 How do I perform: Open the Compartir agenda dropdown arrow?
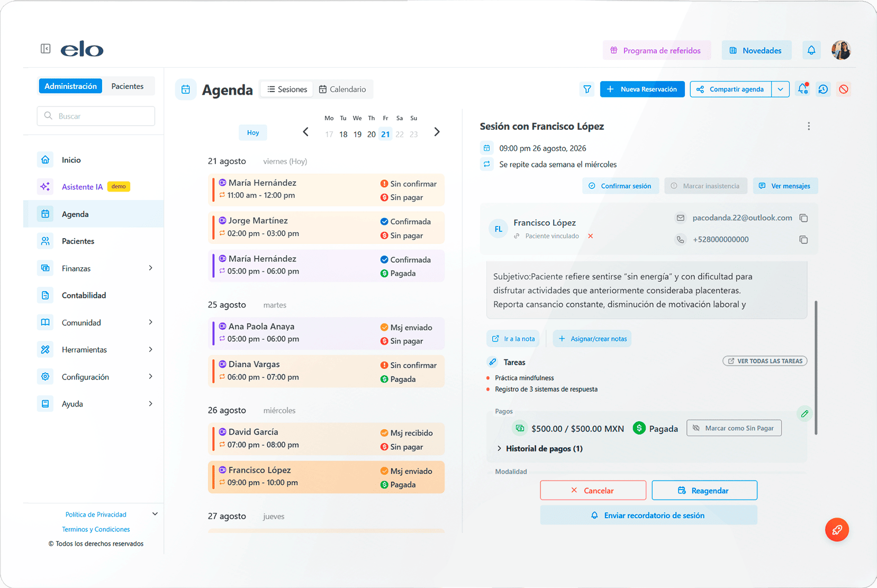tap(780, 89)
